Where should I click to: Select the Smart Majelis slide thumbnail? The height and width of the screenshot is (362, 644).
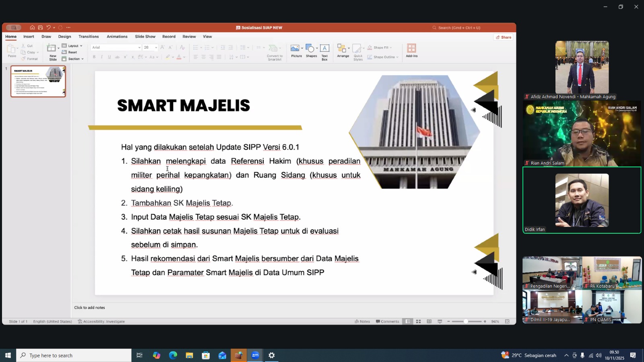38,81
